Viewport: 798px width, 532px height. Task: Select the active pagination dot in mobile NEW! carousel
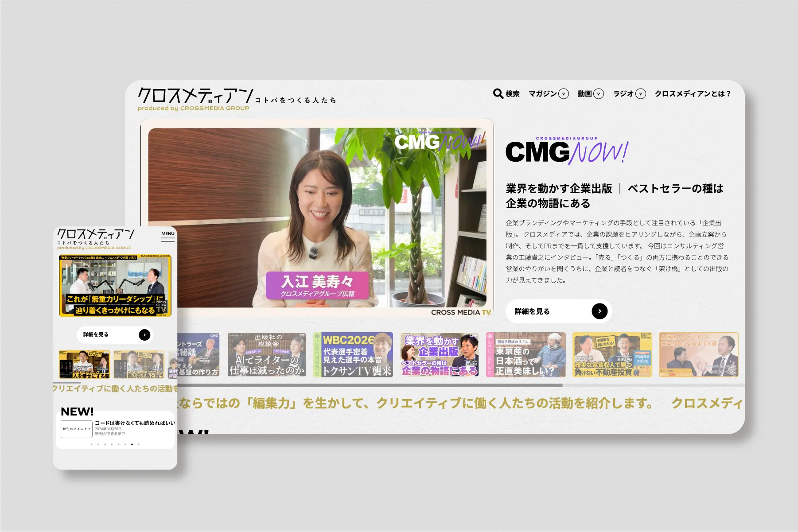[x=132, y=444]
